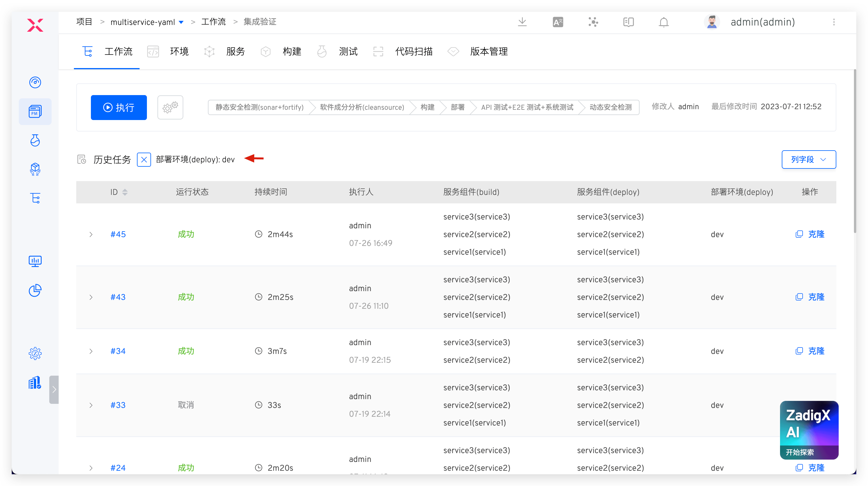Open system settings gear in sidebar

tap(35, 353)
